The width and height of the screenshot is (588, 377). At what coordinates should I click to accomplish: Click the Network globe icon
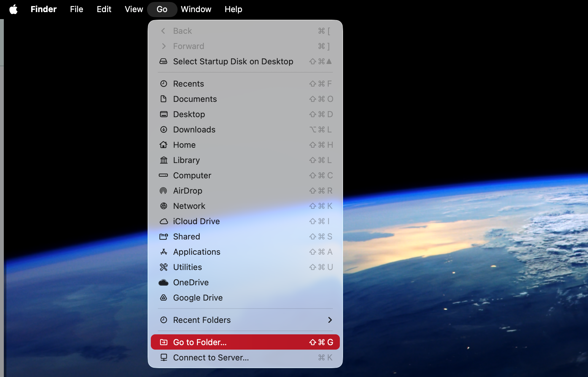164,206
